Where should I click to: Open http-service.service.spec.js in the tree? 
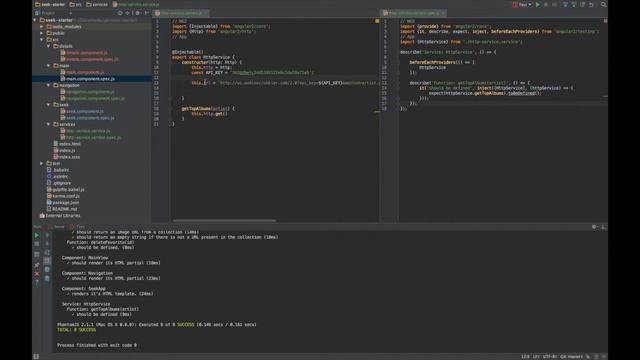pyautogui.click(x=93, y=138)
